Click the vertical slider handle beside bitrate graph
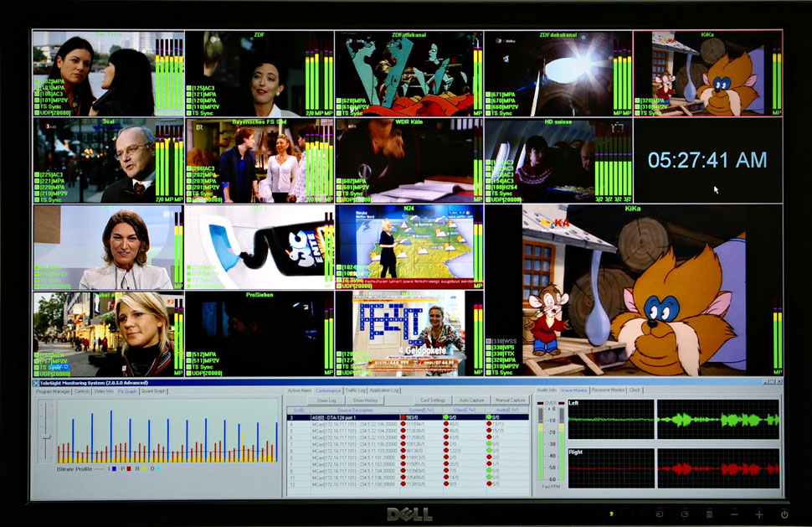812x527 pixels. click(x=45, y=437)
